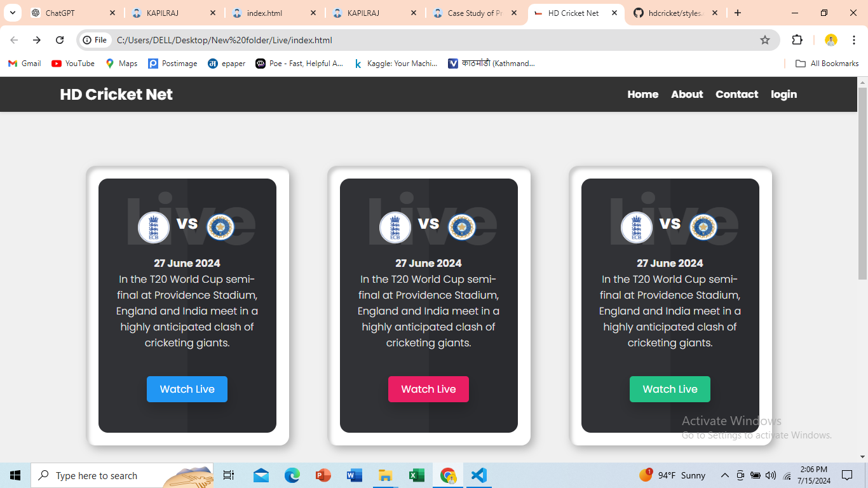Click the Chrome icon on taskbar
This screenshot has width=868, height=488.
448,475
